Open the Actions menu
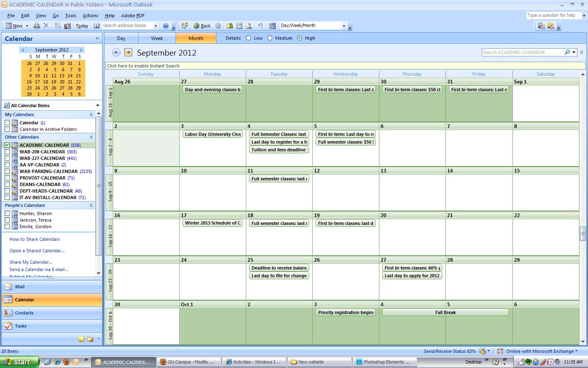 (x=90, y=16)
